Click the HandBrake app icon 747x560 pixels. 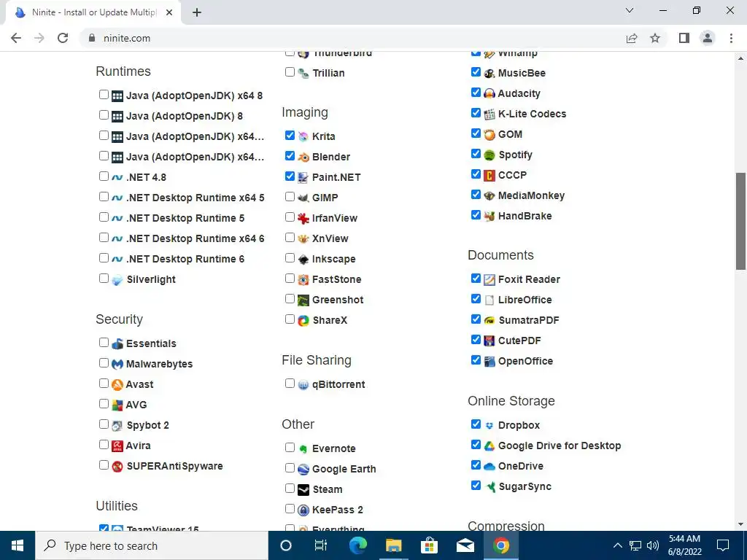[x=489, y=216]
